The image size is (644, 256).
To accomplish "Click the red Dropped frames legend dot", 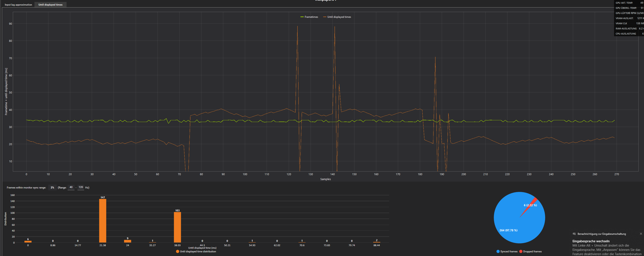I will point(521,251).
